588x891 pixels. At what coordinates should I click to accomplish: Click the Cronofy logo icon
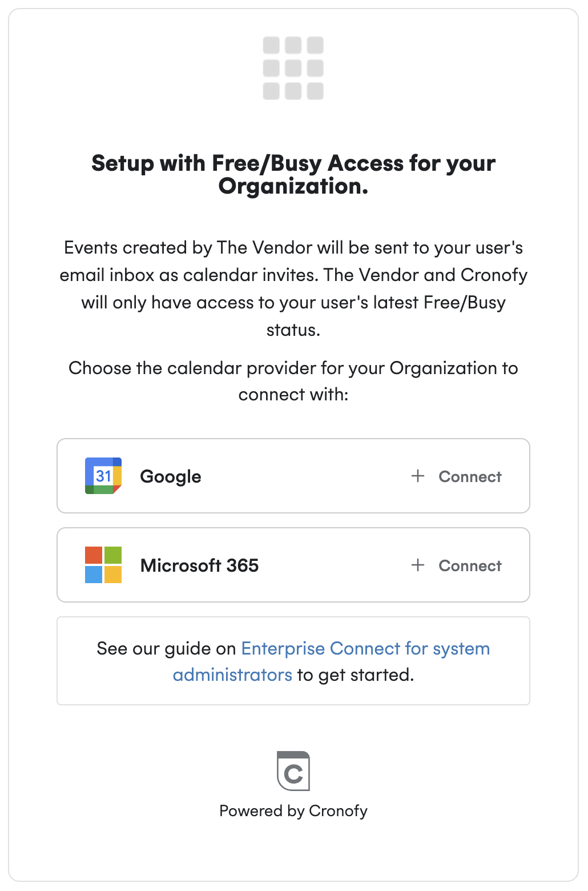(293, 771)
